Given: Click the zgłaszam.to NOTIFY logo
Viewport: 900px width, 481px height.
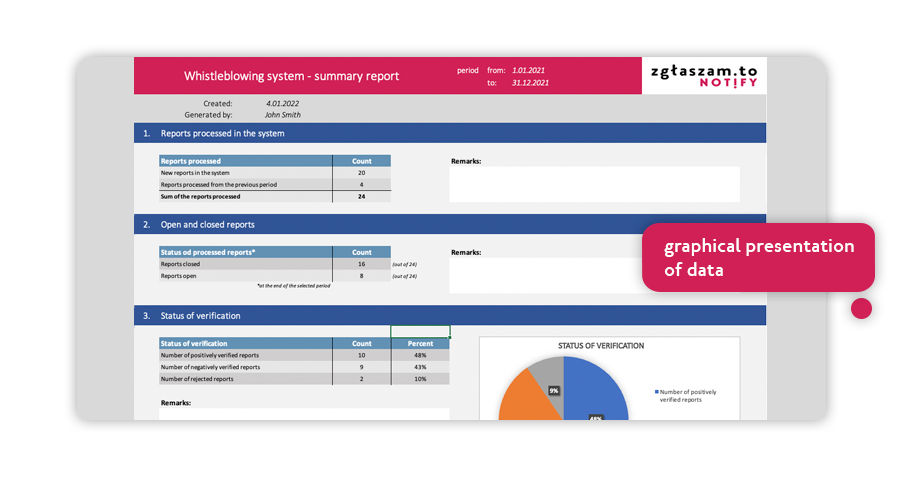Looking at the screenshot, I should (x=704, y=76).
